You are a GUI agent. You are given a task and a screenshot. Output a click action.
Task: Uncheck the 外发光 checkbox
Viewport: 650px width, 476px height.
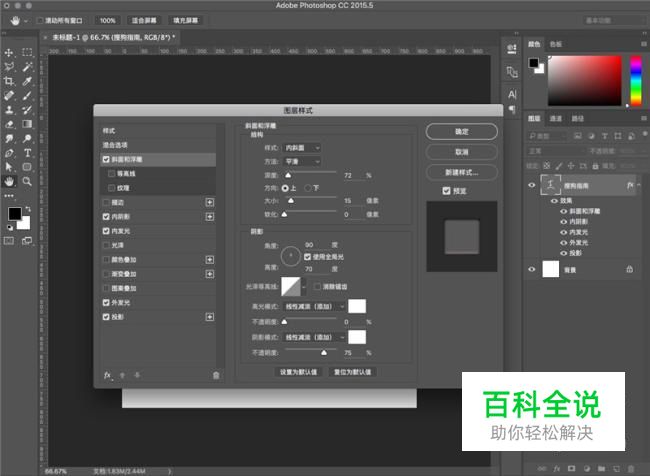[106, 303]
